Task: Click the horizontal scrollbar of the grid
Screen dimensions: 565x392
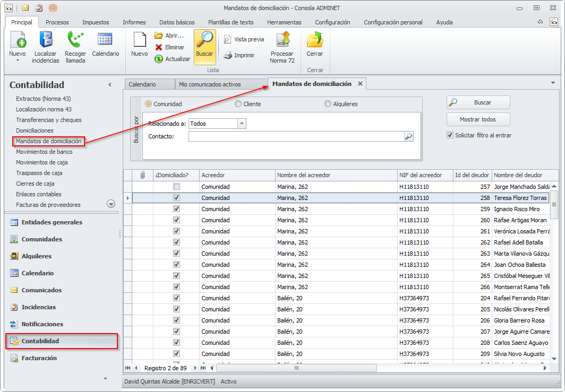Action: [x=297, y=368]
